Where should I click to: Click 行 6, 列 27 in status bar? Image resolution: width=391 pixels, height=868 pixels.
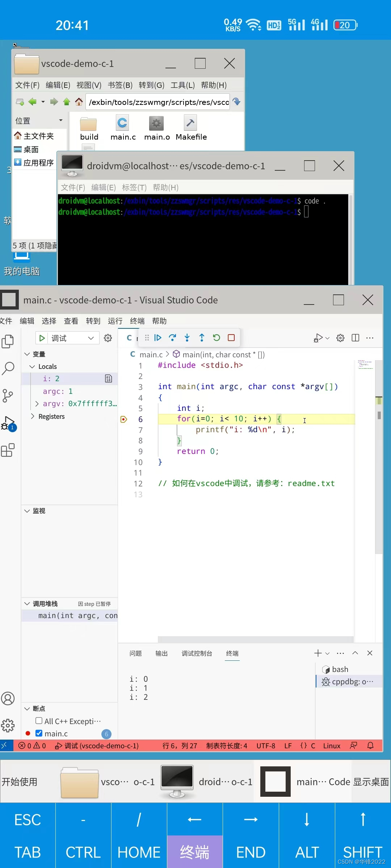point(180,746)
